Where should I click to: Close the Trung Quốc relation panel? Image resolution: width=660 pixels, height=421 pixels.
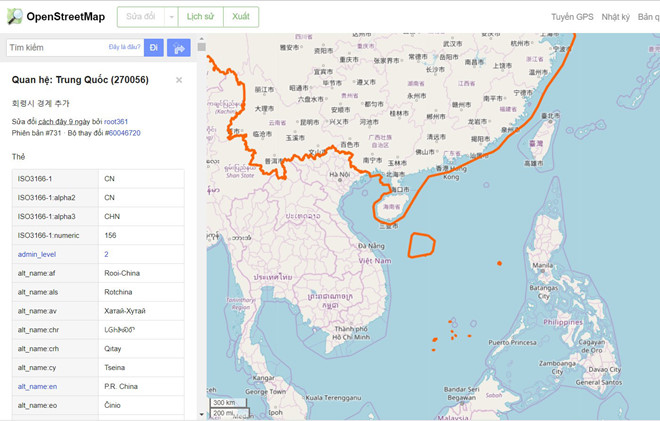coord(179,80)
